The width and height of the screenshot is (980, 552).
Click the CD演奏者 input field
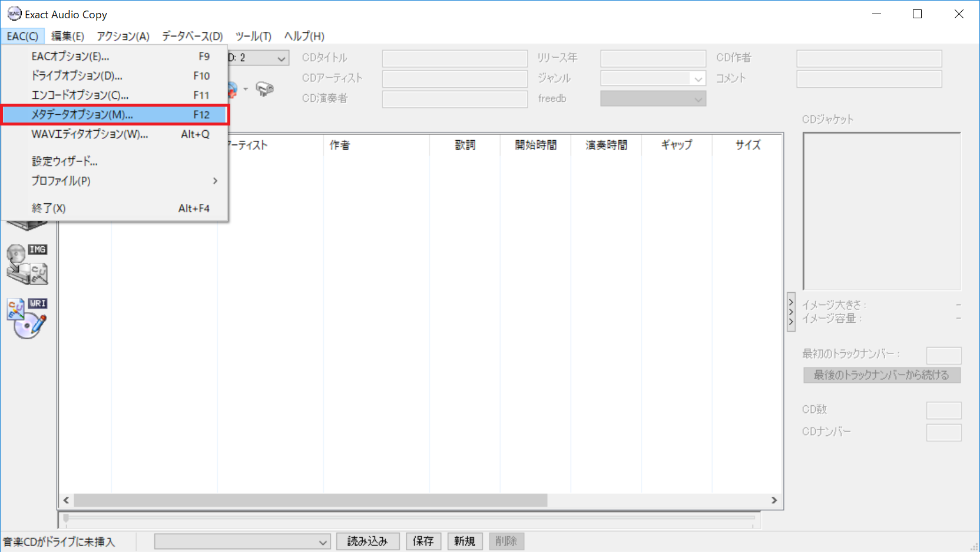[x=455, y=99]
